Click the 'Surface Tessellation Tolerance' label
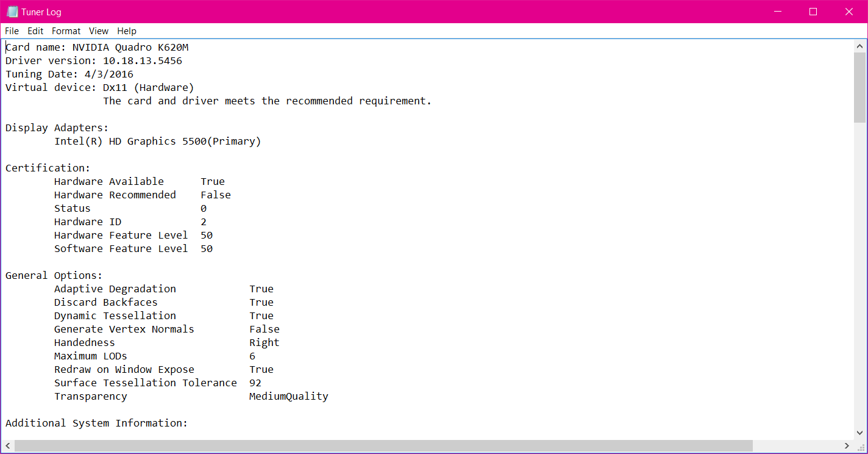Image resolution: width=868 pixels, height=454 pixels. tap(146, 383)
